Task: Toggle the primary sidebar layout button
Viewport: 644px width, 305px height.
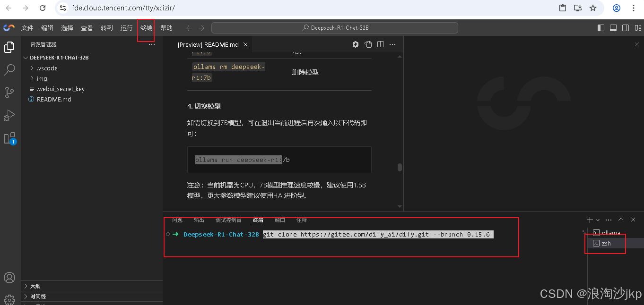Action: (601, 28)
